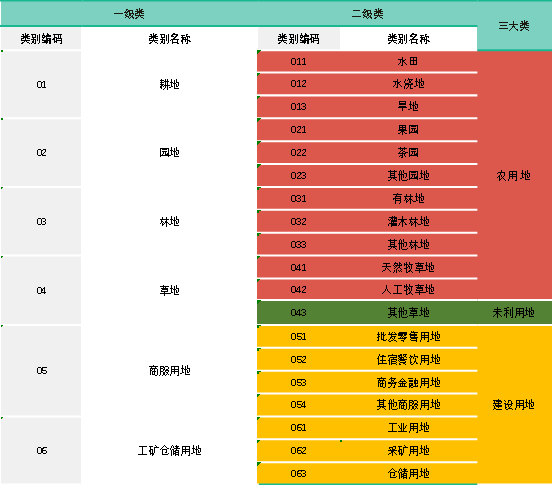Image resolution: width=554 pixels, height=485 pixels.
Task: Select the 其他园地 cell
Action: pos(408,176)
